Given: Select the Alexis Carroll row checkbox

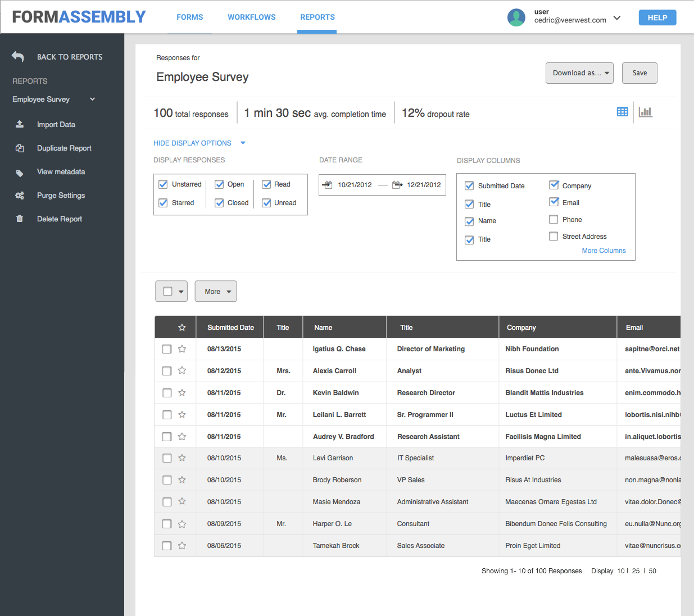Looking at the screenshot, I should [167, 371].
